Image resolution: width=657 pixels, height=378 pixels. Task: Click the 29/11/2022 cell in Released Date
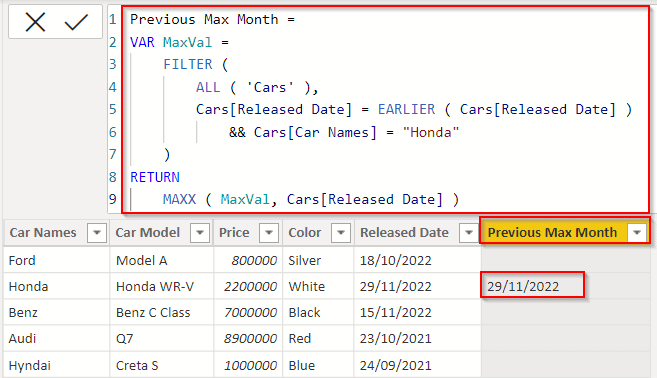pyautogui.click(x=418, y=286)
